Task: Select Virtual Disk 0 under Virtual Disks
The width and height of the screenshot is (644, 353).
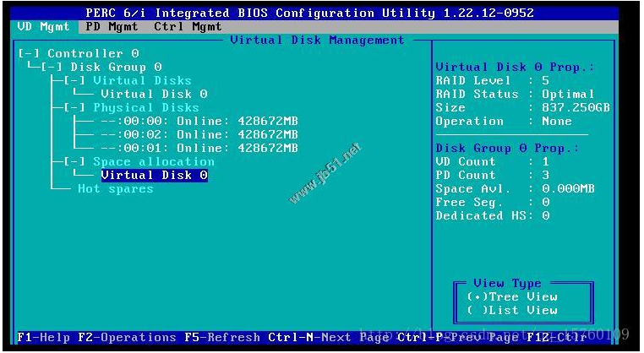Action: coord(154,95)
